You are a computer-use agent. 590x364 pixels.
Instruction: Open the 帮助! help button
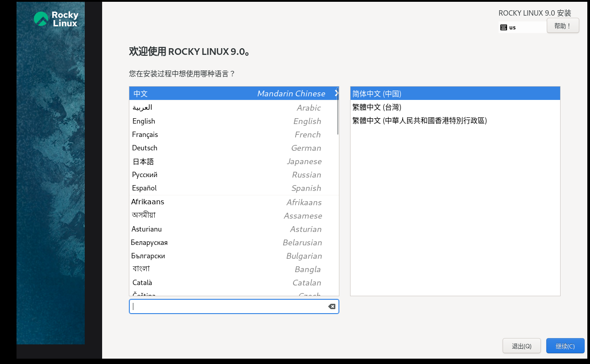563,26
